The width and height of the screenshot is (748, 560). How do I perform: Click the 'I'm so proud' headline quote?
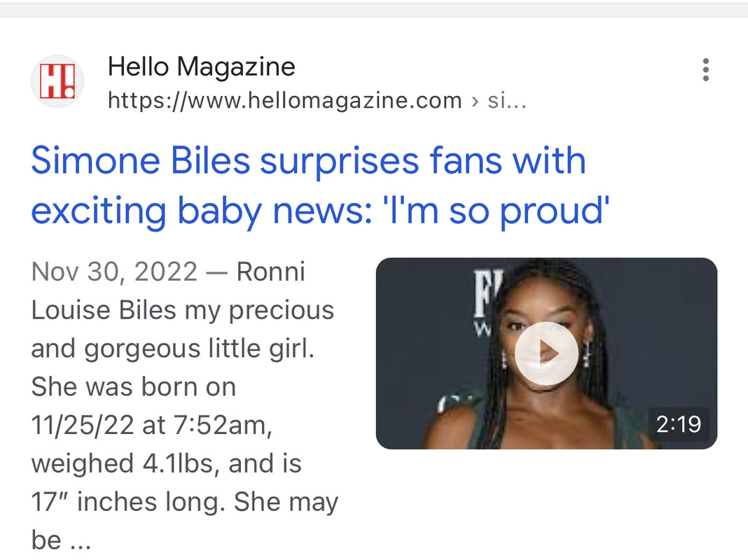[518, 211]
